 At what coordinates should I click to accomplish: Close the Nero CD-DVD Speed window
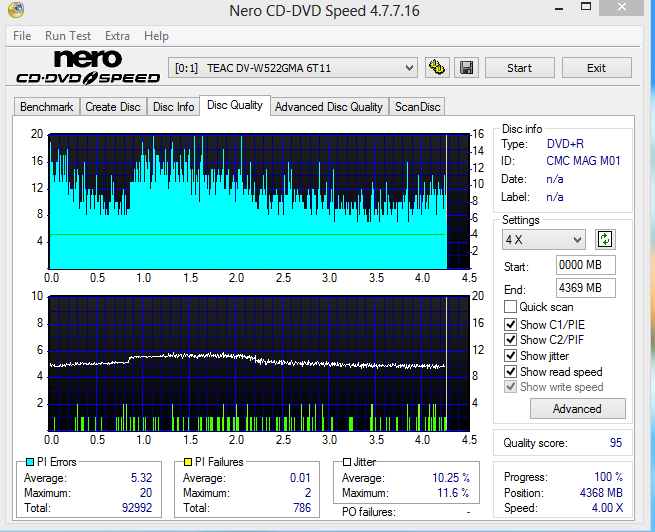(x=622, y=7)
